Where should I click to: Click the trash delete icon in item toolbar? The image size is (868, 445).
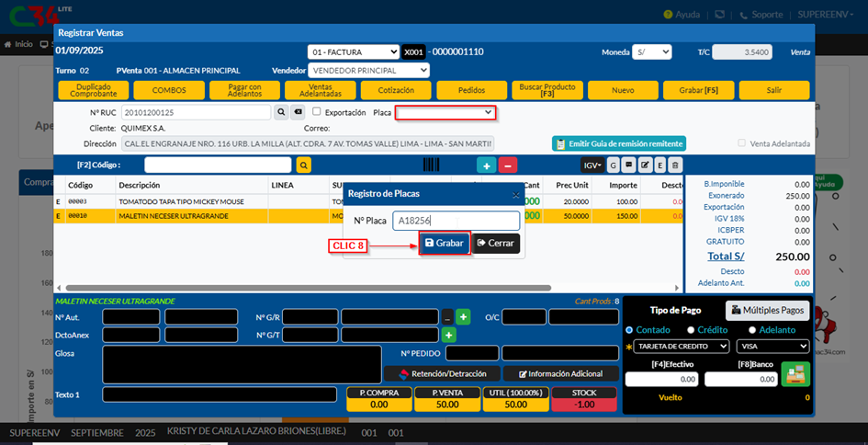(675, 165)
